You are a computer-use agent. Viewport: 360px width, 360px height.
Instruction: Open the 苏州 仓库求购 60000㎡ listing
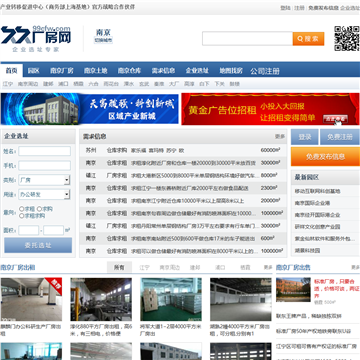pyautogui.click(x=183, y=150)
